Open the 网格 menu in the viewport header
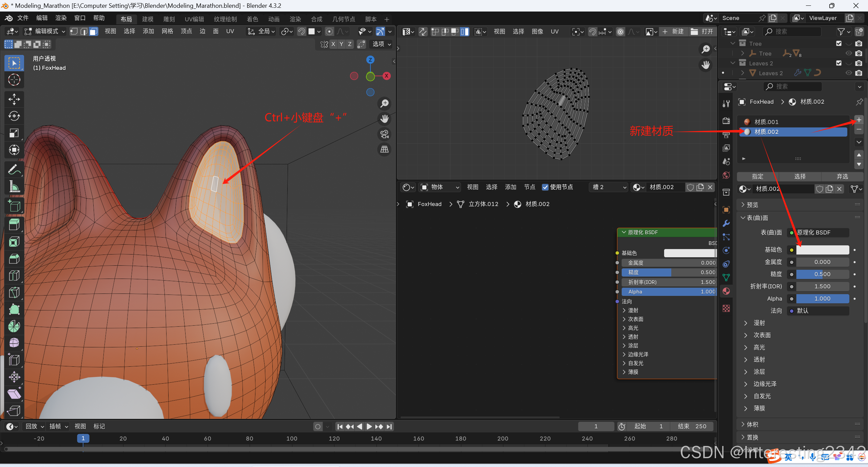This screenshot has height=467, width=868. 167,32
